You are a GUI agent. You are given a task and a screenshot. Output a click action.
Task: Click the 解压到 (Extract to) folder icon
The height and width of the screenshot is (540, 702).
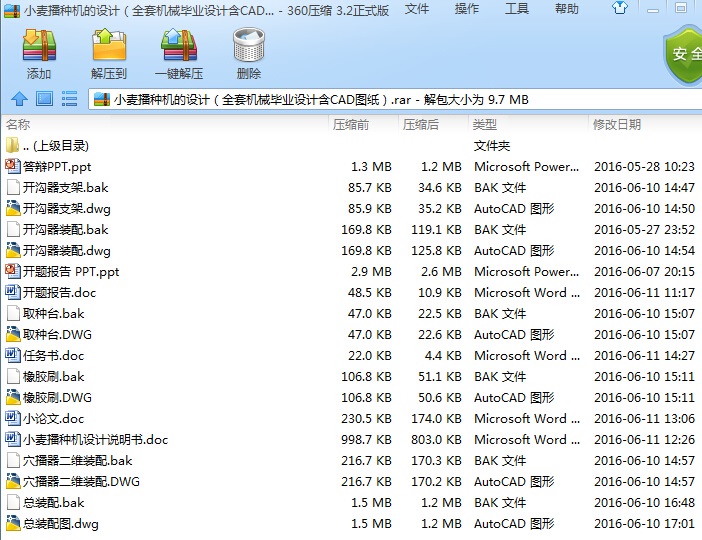(x=109, y=45)
